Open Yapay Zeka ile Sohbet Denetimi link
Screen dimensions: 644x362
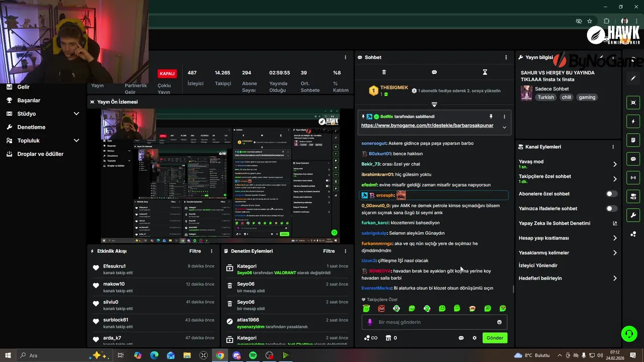point(568,223)
